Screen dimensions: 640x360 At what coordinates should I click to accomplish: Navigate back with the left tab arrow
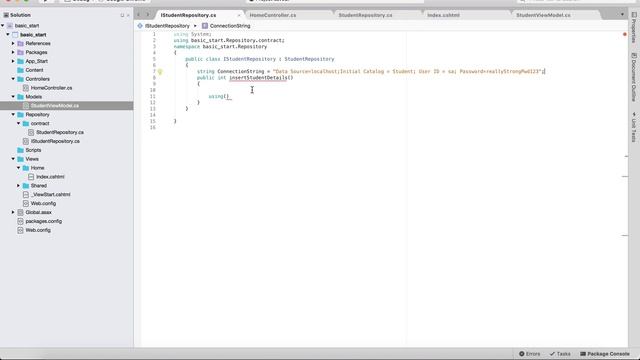coord(138,15)
